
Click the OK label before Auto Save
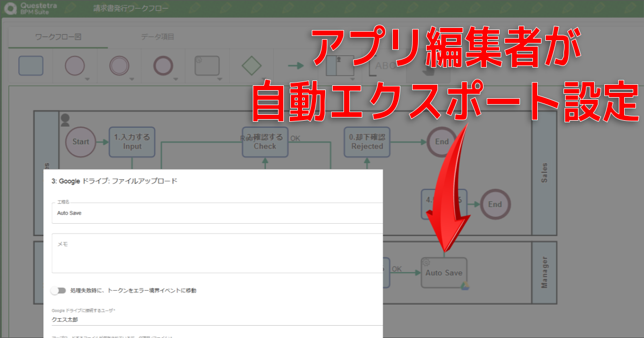(397, 269)
